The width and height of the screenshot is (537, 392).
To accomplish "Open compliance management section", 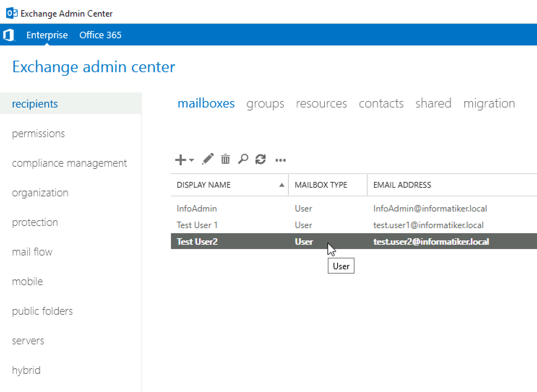I will (69, 163).
